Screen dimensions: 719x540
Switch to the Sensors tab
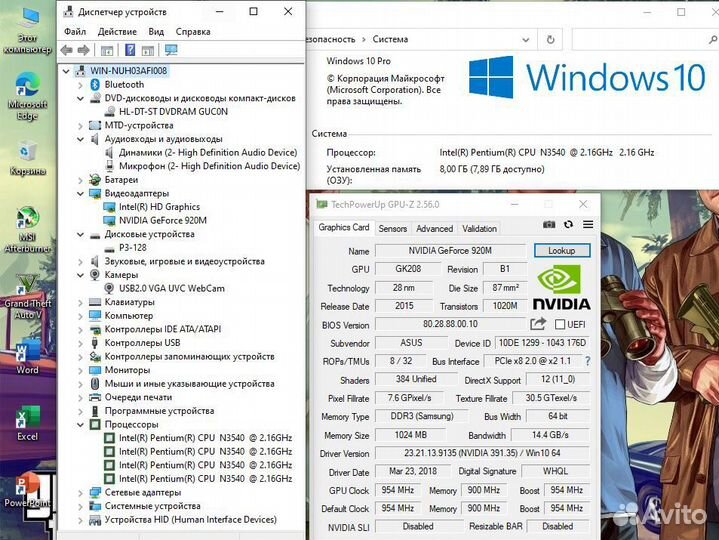pos(392,228)
